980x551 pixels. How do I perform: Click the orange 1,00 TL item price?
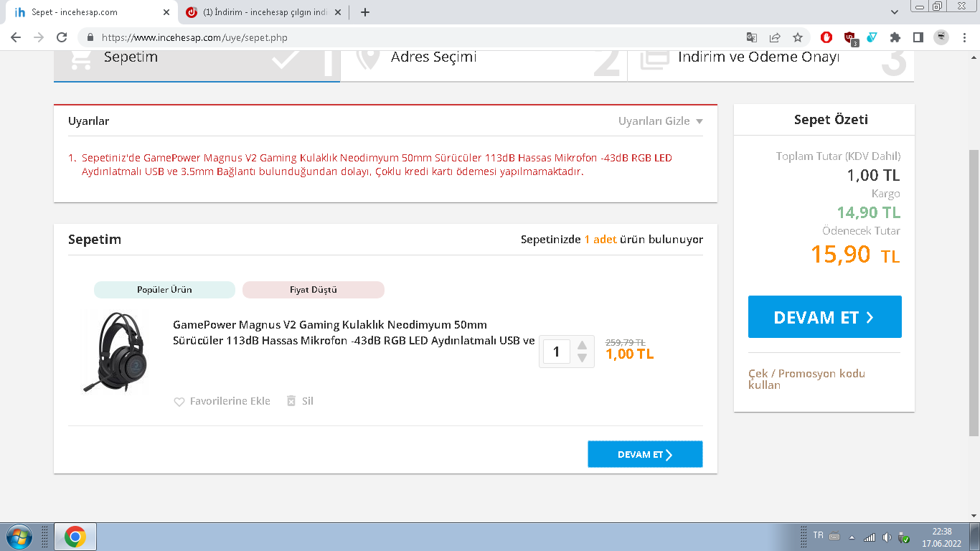click(x=630, y=354)
